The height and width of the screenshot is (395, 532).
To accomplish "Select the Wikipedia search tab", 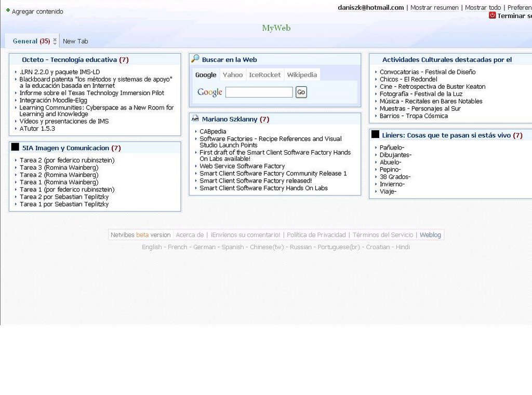I will point(302,75).
